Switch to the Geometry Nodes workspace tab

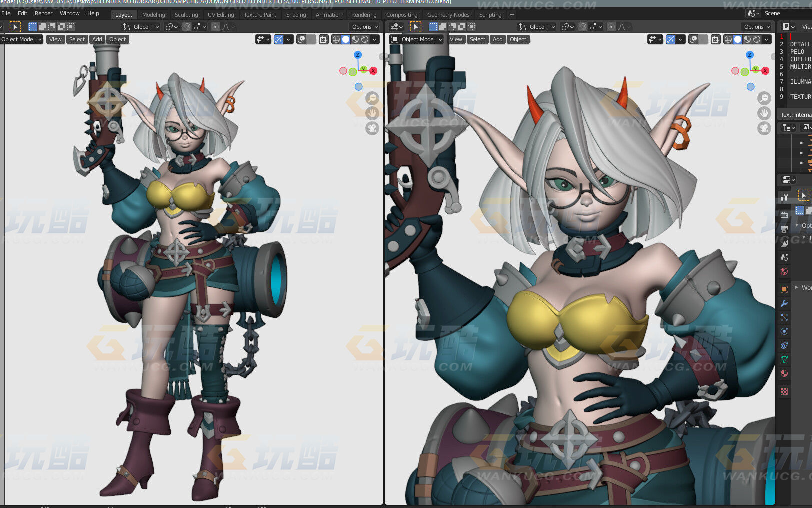click(448, 15)
